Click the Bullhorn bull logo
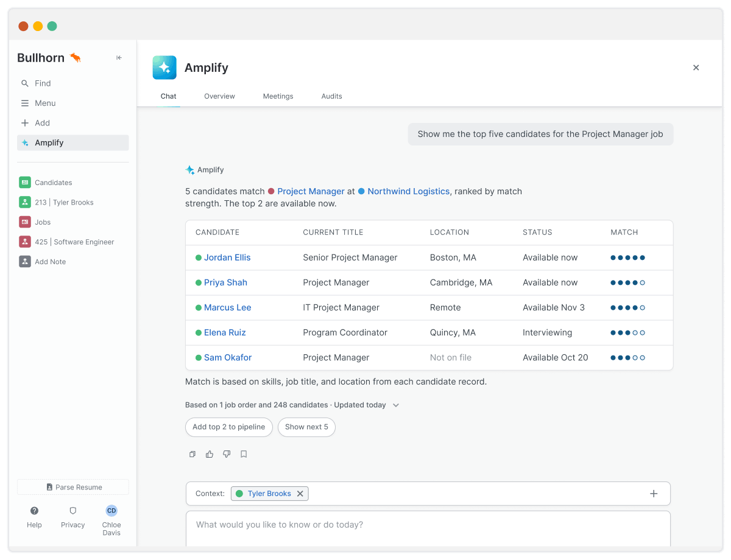The image size is (731, 560). pyautogui.click(x=76, y=58)
